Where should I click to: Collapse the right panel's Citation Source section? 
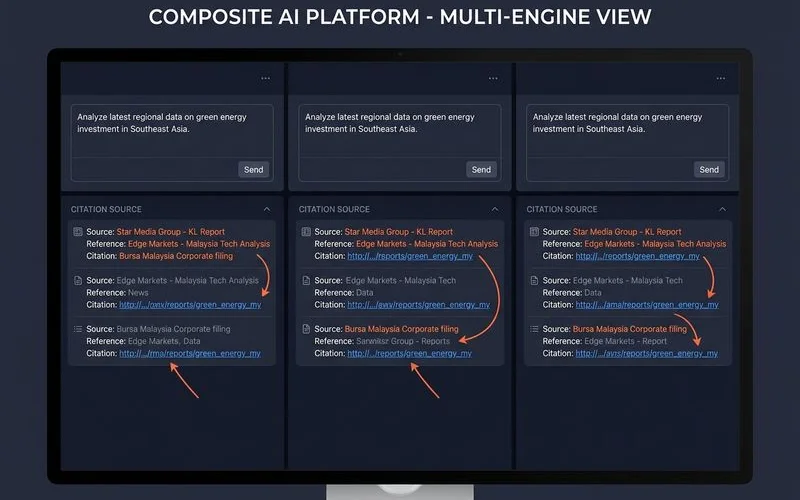[722, 209]
